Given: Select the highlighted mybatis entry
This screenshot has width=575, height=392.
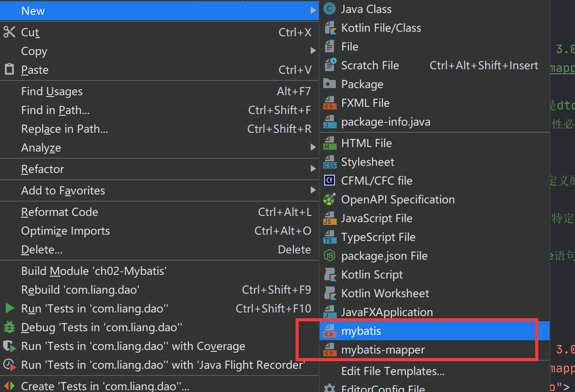Looking at the screenshot, I should click(x=435, y=331).
